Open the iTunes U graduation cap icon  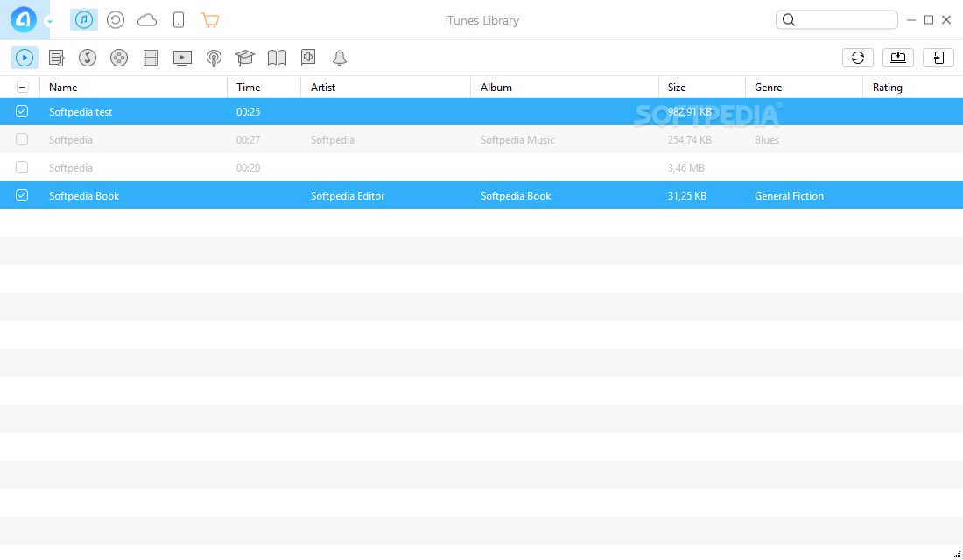point(245,58)
